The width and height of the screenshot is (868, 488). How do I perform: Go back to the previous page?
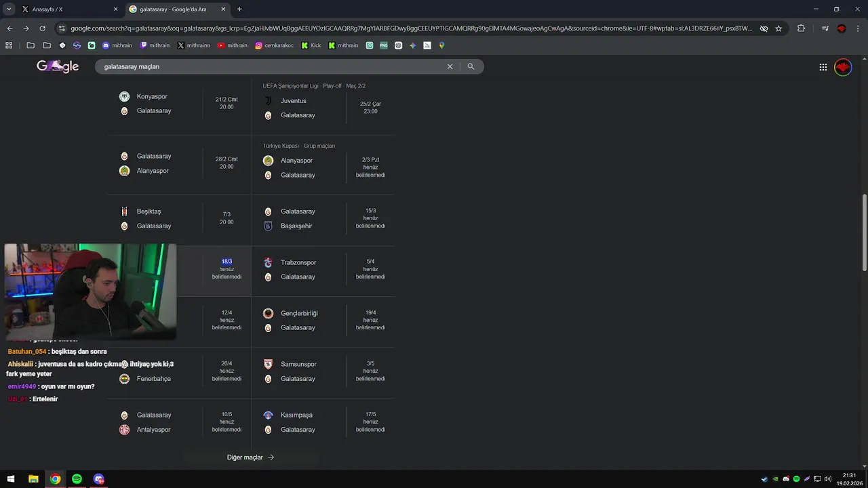[9, 28]
